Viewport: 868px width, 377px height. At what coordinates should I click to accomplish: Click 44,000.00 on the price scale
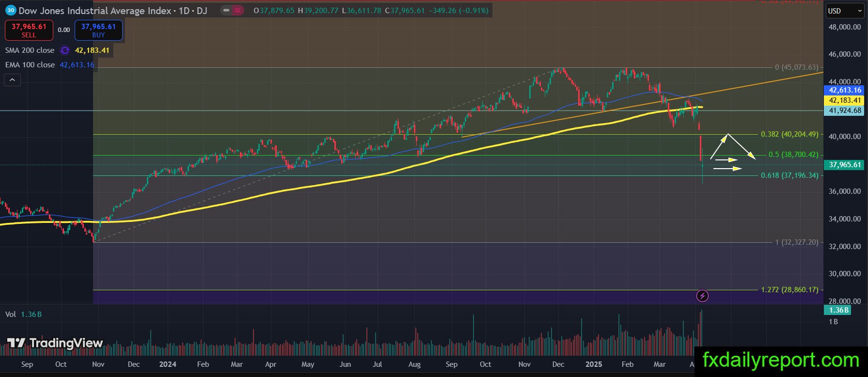pos(845,81)
